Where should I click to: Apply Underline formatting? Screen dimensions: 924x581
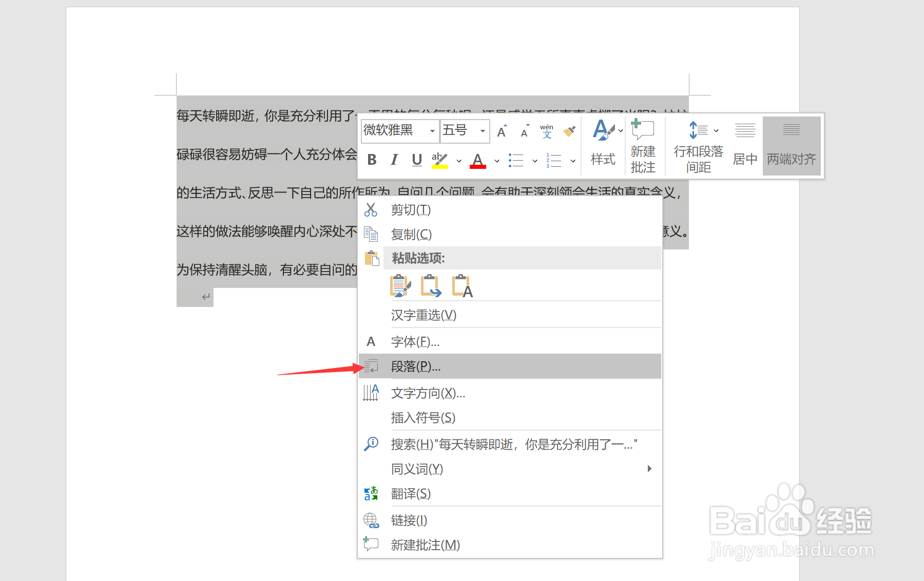tap(417, 160)
